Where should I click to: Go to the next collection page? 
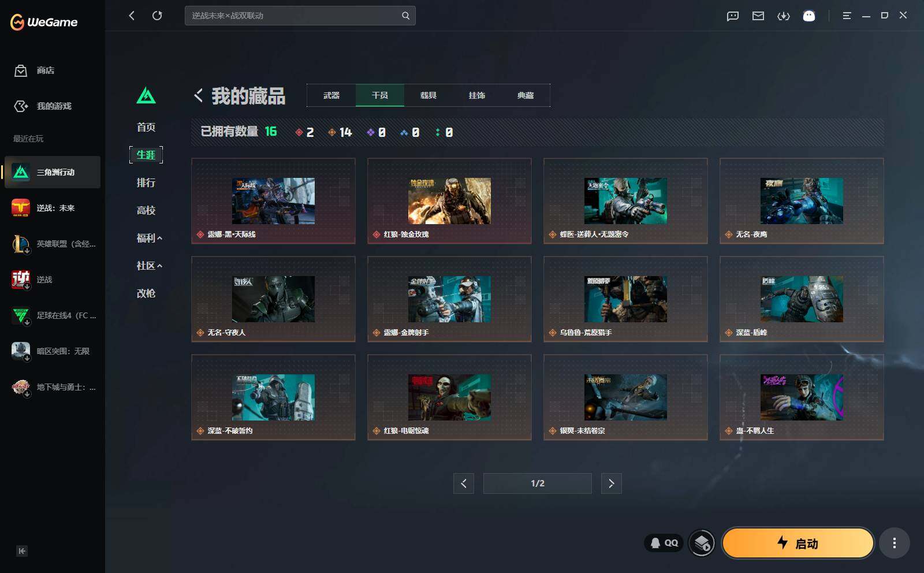click(612, 483)
